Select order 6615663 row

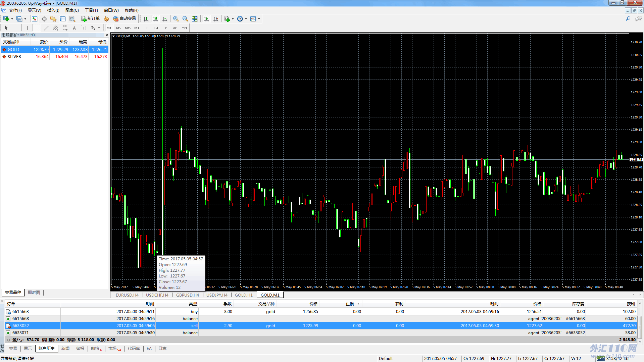coord(321,312)
